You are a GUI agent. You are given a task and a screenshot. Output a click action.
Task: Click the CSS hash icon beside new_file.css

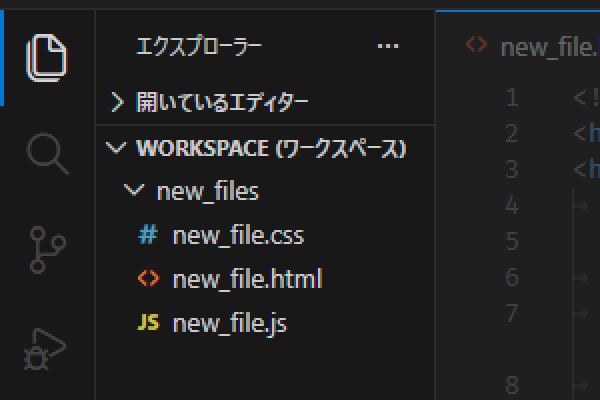[148, 236]
